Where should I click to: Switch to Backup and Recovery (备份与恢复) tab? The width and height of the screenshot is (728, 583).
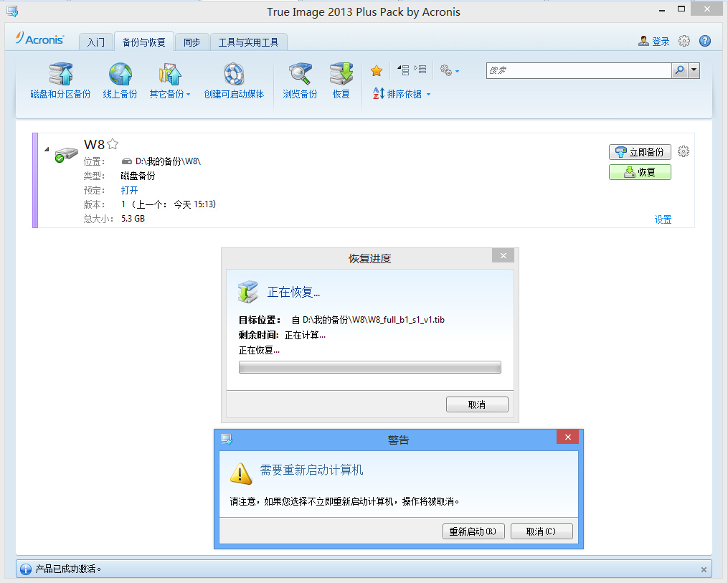[x=144, y=42]
